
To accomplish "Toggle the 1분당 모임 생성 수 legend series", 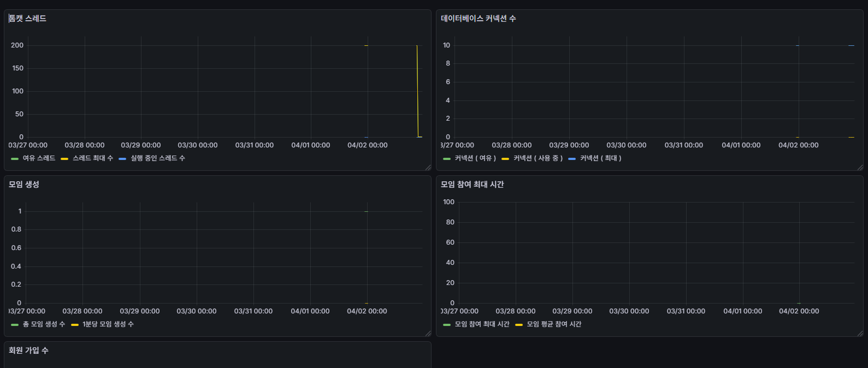I will (108, 324).
